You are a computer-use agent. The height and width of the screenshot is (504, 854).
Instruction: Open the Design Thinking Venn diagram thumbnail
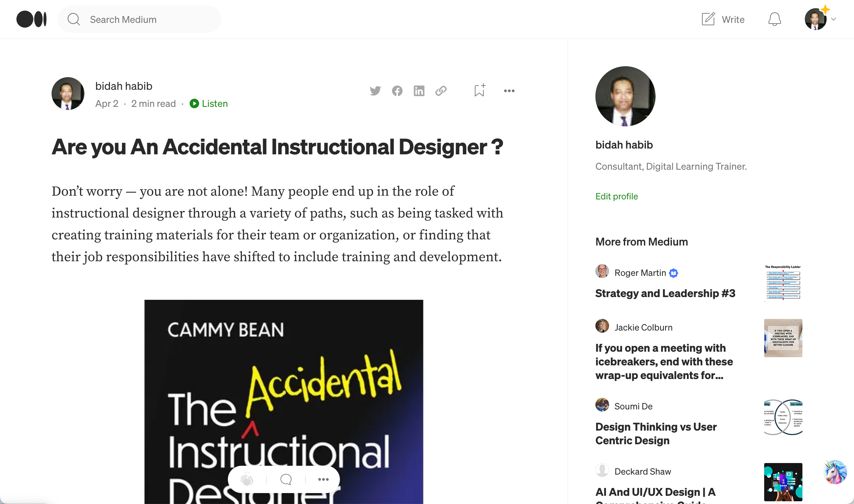click(x=783, y=417)
